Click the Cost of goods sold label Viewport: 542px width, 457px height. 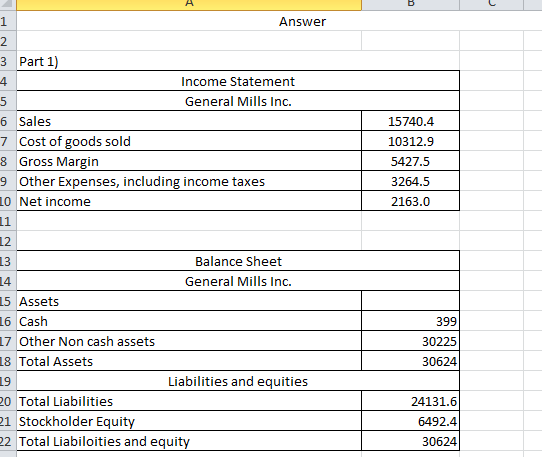(189, 141)
